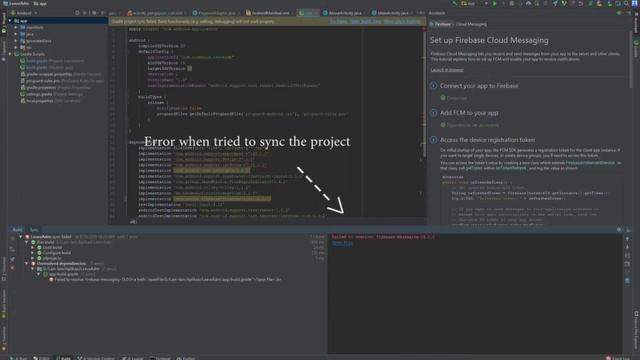Image resolution: width=640 pixels, height=360 pixels.
Task: Click Open File link in build output
Action: [342, 243]
